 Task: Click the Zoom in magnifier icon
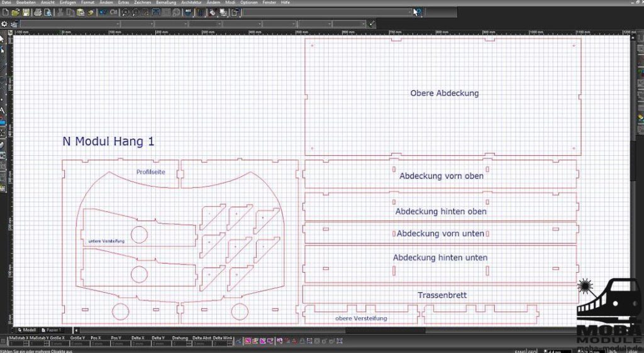click(x=125, y=13)
